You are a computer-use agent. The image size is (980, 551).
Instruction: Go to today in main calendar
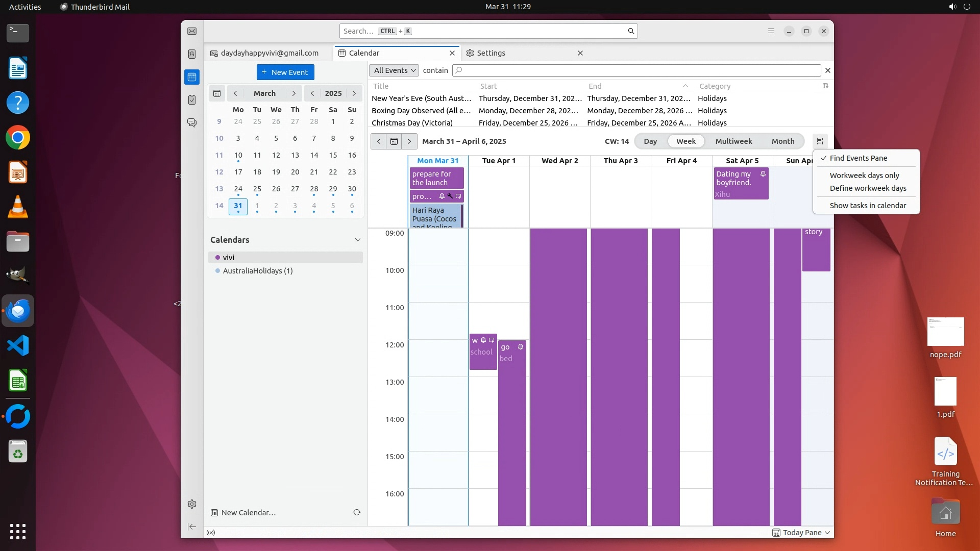[394, 141]
